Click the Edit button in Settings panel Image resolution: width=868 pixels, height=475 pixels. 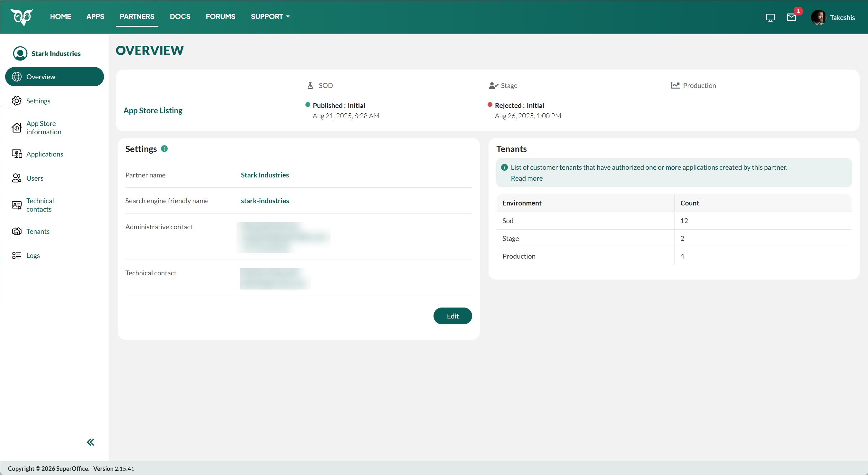point(453,316)
